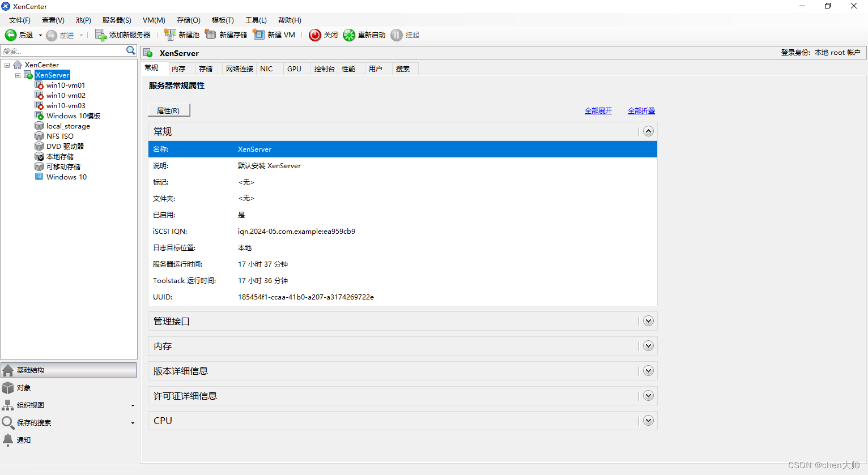Screen dimensions: 868x475
Task: Click the search magnifier icon in the tree panel
Action: point(131,50)
